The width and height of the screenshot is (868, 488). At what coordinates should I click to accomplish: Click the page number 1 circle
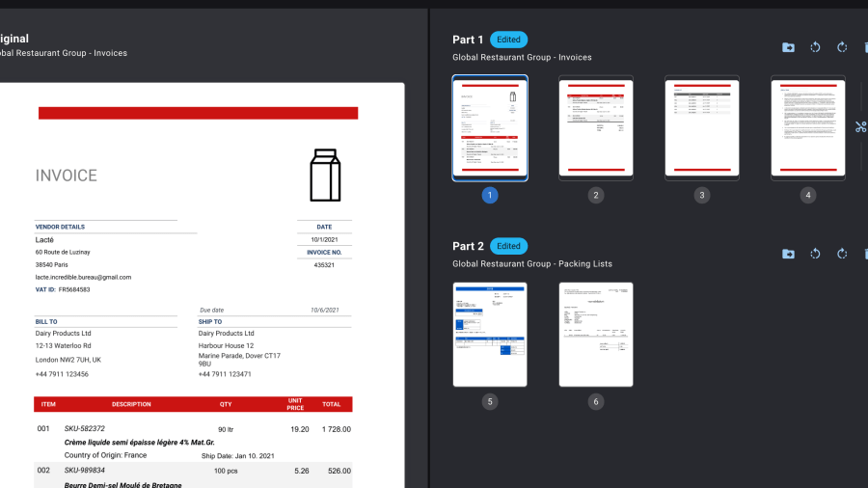pyautogui.click(x=490, y=195)
